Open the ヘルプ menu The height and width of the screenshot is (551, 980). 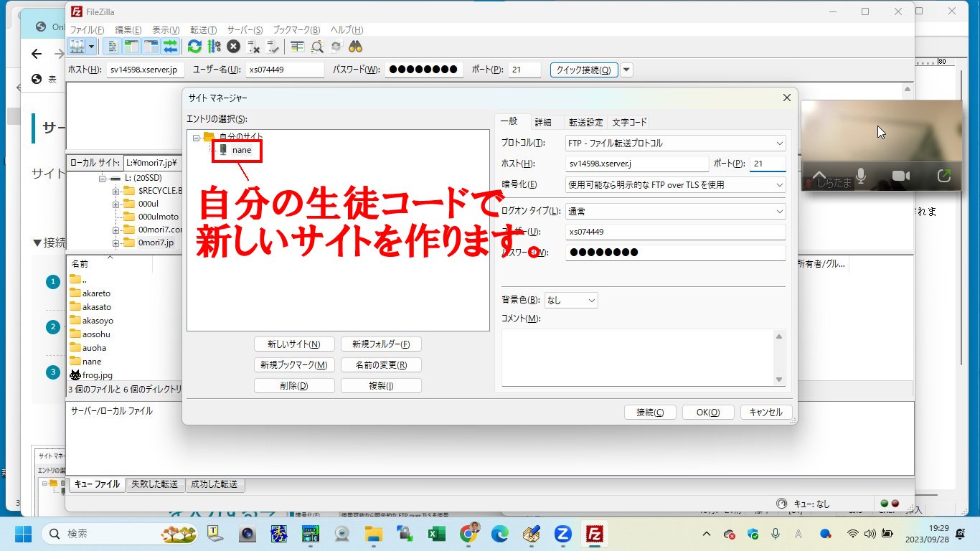[347, 30]
